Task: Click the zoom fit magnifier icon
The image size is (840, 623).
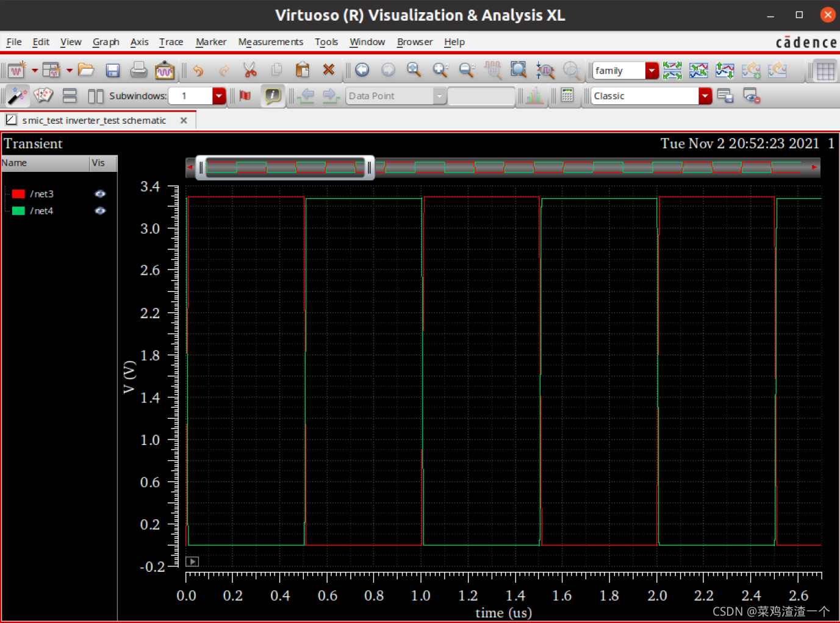Action: (x=414, y=70)
